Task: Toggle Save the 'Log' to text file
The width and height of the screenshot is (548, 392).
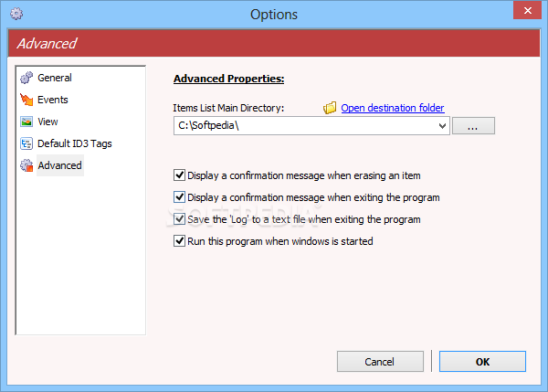Action: (179, 219)
